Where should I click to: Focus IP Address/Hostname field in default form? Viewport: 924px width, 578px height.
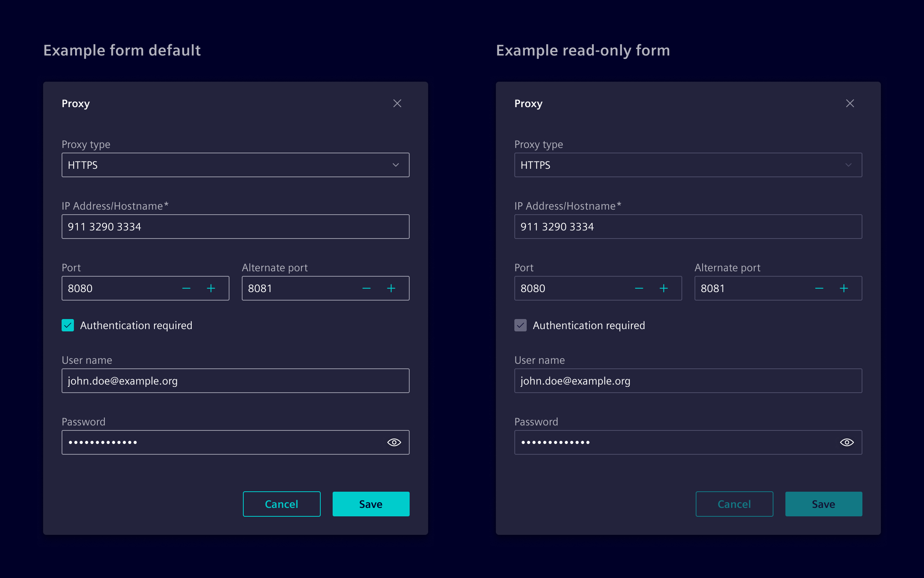coord(235,227)
